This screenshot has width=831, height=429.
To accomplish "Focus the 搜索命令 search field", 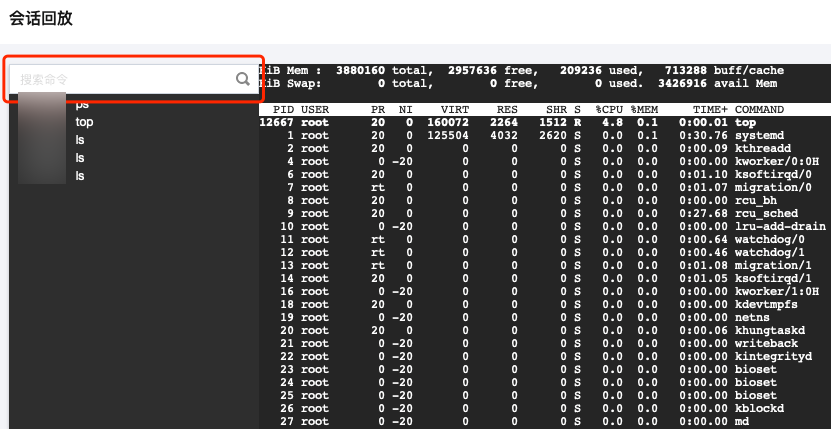I will click(134, 80).
